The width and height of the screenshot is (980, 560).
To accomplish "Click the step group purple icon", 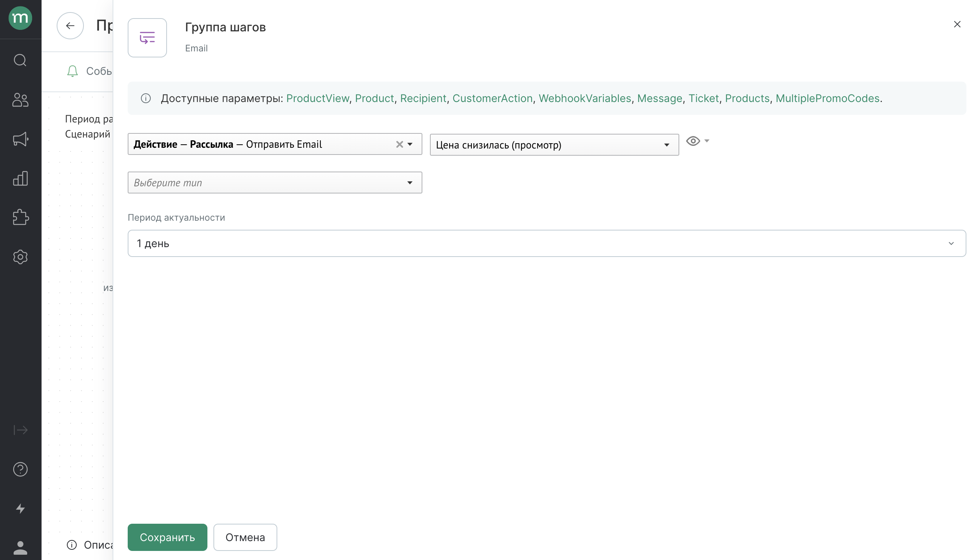I will coord(147,38).
